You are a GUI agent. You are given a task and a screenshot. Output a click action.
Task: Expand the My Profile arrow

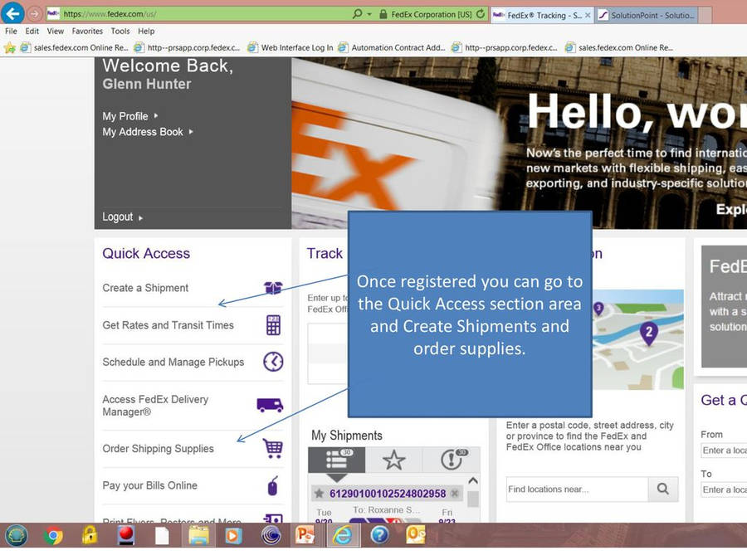click(156, 116)
